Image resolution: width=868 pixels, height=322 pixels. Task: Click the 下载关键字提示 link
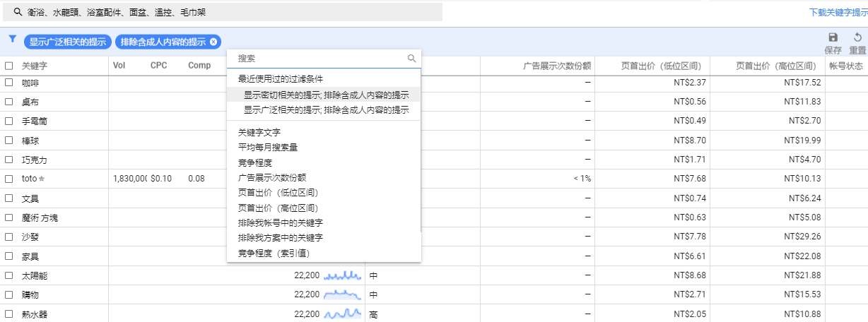click(838, 12)
